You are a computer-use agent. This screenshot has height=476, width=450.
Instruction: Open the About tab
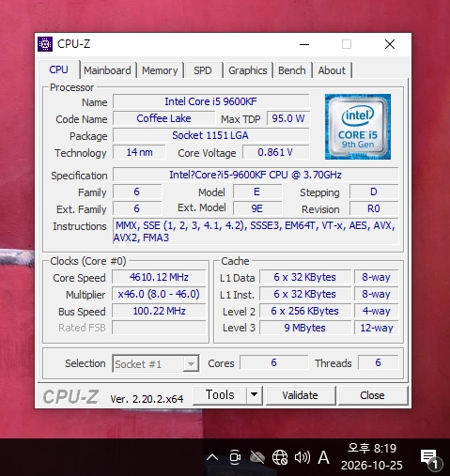pyautogui.click(x=332, y=70)
